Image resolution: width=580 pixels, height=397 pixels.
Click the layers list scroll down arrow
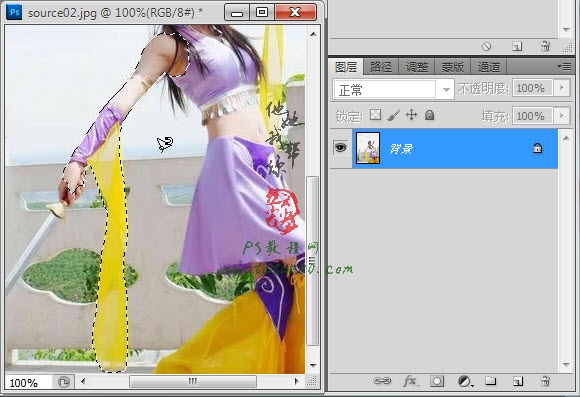coord(566,365)
